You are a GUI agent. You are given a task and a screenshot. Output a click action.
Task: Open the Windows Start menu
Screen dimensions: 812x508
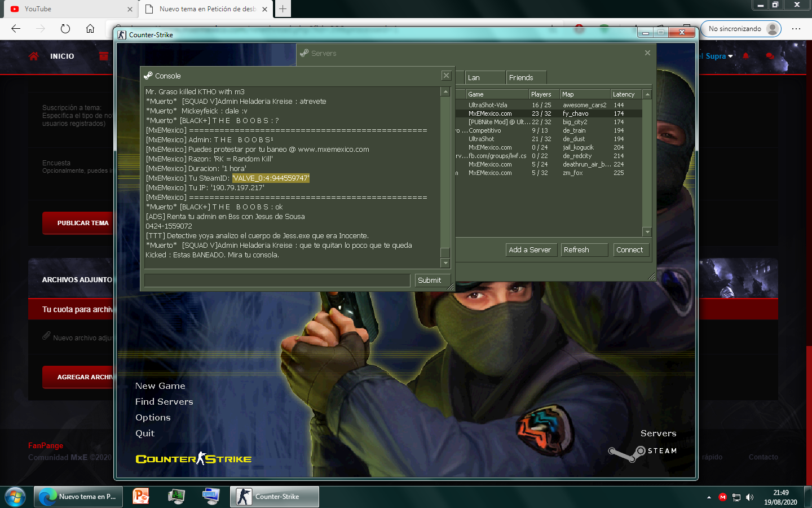(15, 497)
